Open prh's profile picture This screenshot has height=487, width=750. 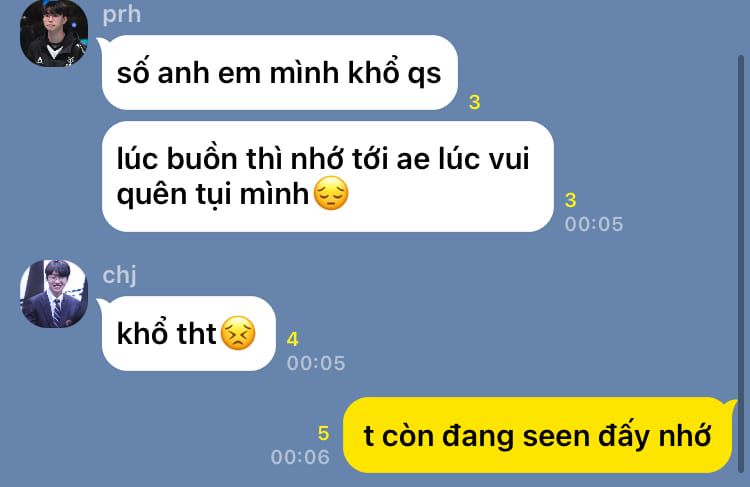click(x=54, y=33)
